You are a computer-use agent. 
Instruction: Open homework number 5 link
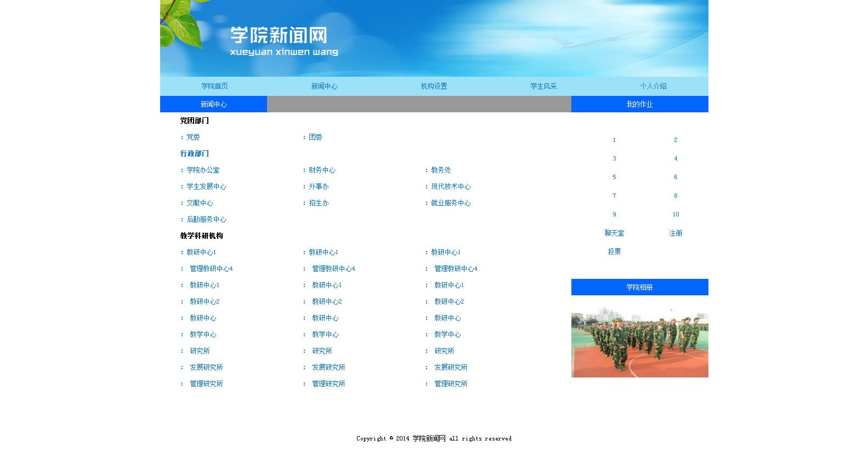click(x=614, y=177)
